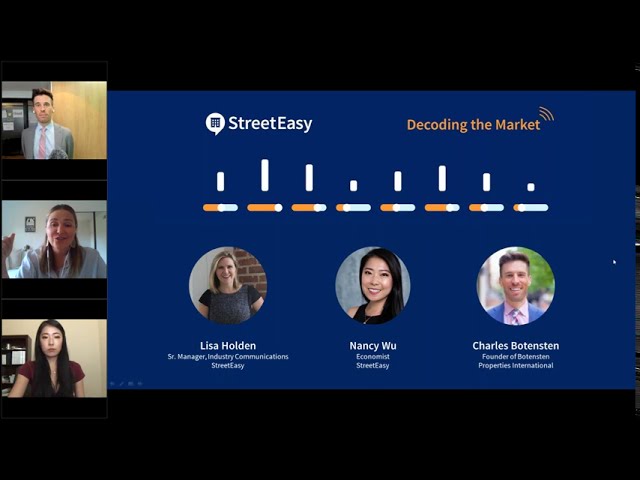Image resolution: width=640 pixels, height=480 pixels.
Task: Open the see-all-slides grid icon
Action: [x=131, y=384]
